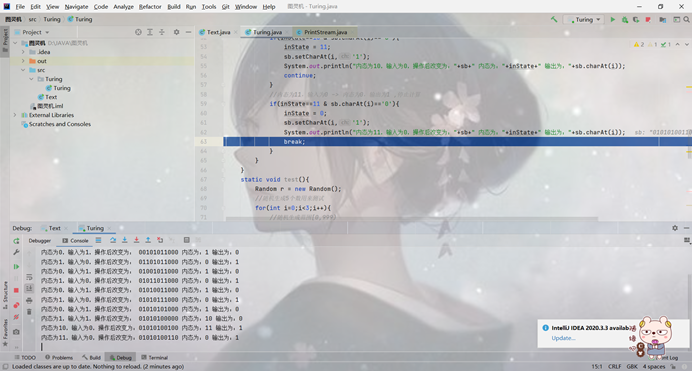The width and height of the screenshot is (692, 371).
Task: Open Project panel gear options
Action: point(177,32)
